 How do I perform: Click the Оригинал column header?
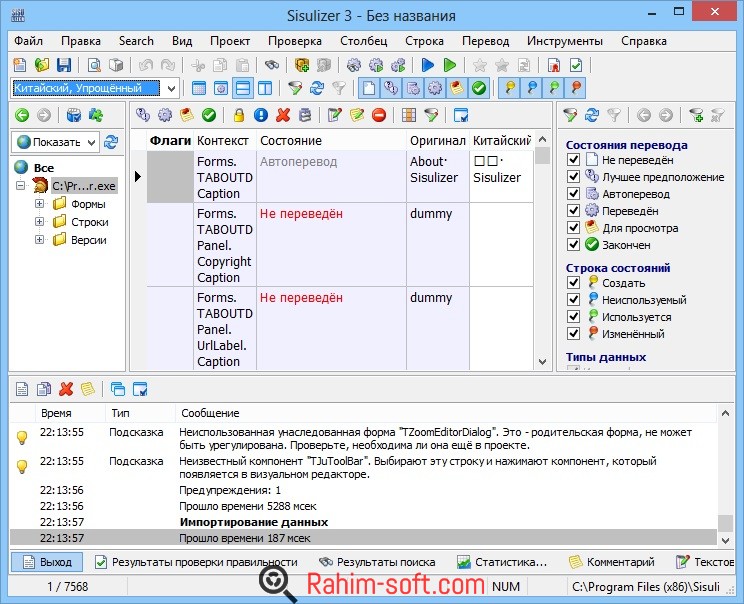[437, 140]
